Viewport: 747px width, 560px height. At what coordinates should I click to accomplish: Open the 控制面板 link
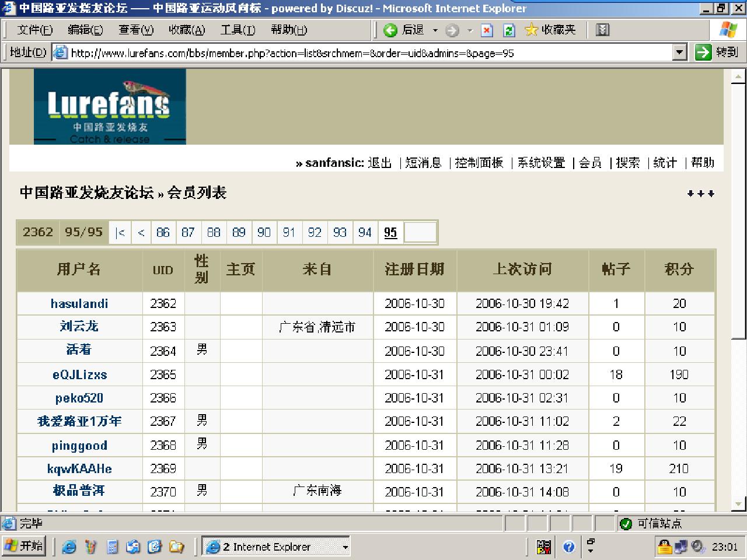479,163
